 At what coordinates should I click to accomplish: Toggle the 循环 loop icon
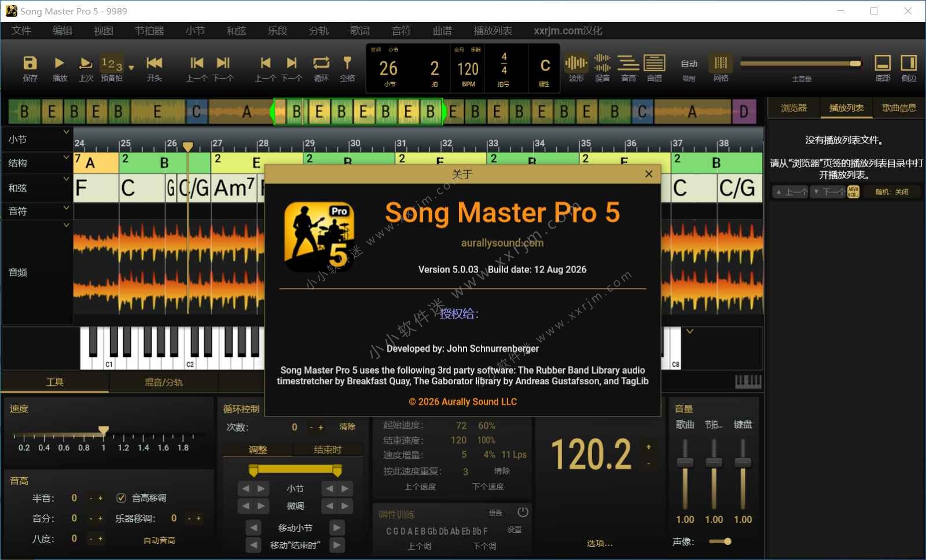point(321,62)
